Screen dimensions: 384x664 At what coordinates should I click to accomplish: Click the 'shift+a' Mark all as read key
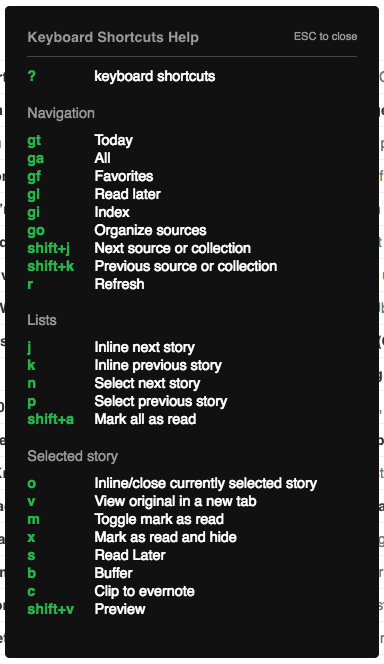point(50,419)
